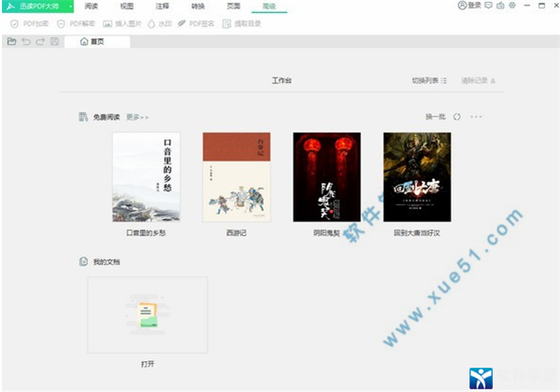This screenshot has height=392, width=560.
Task: Open the PDF签名 signature tool
Action: pos(196,24)
